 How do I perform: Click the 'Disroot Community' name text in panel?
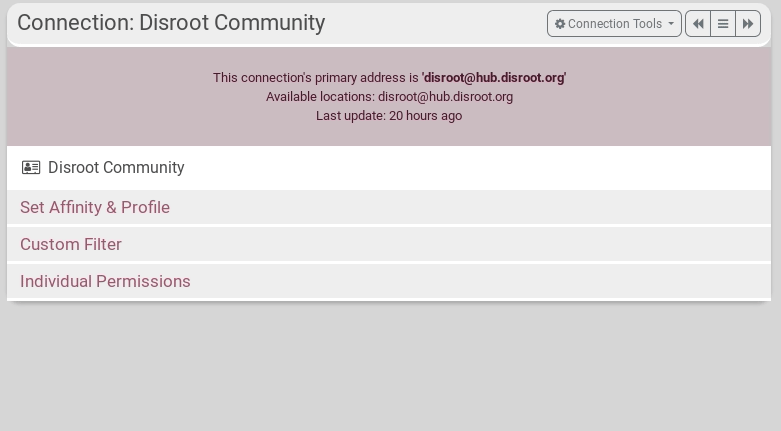pyautogui.click(x=116, y=168)
